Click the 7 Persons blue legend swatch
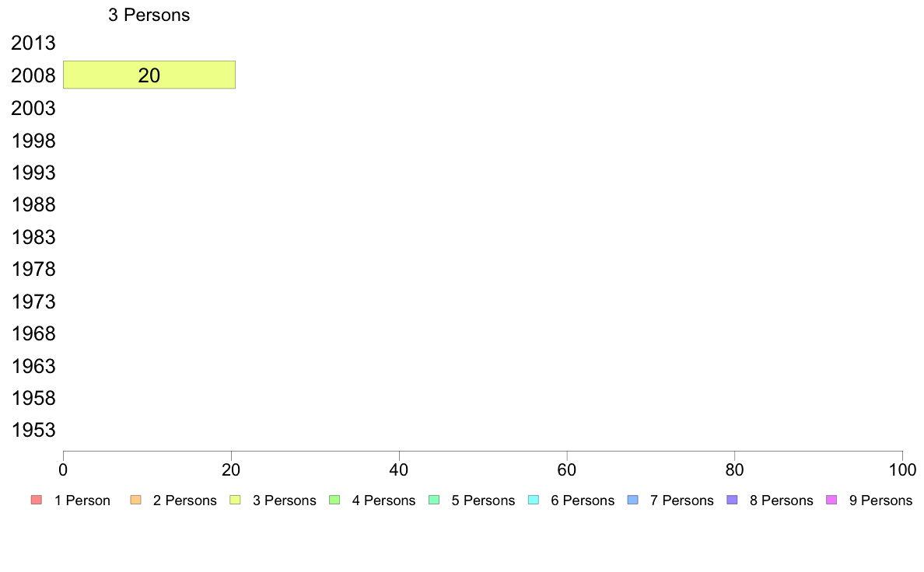This screenshot has height=572, width=924. click(633, 500)
